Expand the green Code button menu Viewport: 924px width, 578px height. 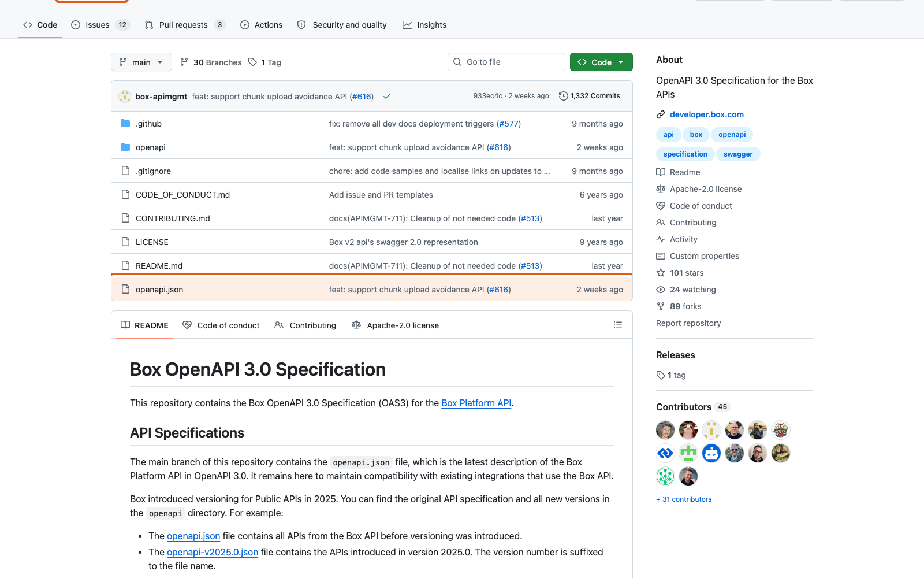coord(601,62)
